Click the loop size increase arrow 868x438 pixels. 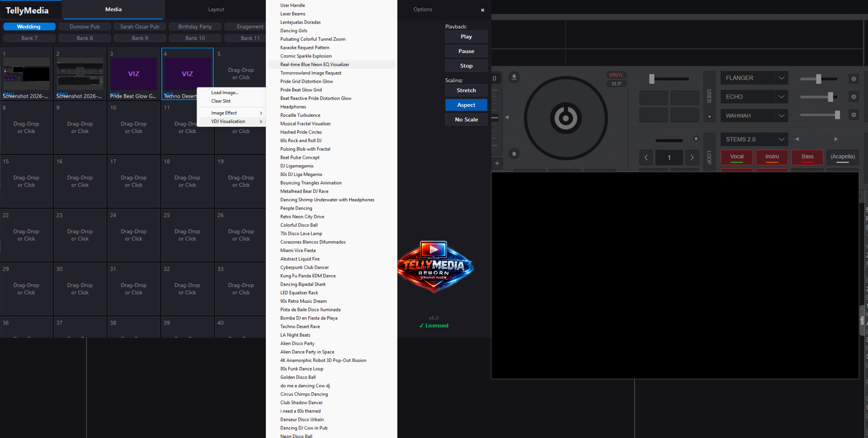pyautogui.click(x=692, y=157)
